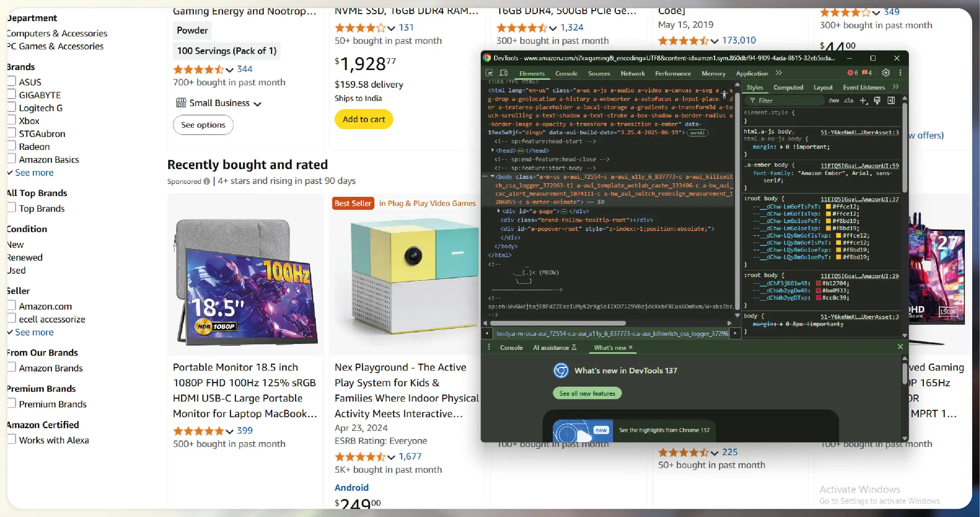Click the new style rule plus icon
This screenshot has height=517, width=980.
pos(864,101)
